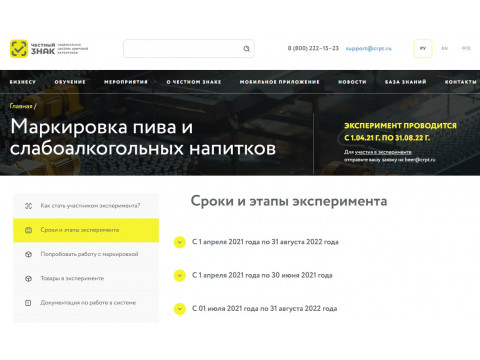
Task: Expand 'С 01 июля 2021 года по 31 августа 2022 года'
Action: click(x=180, y=309)
